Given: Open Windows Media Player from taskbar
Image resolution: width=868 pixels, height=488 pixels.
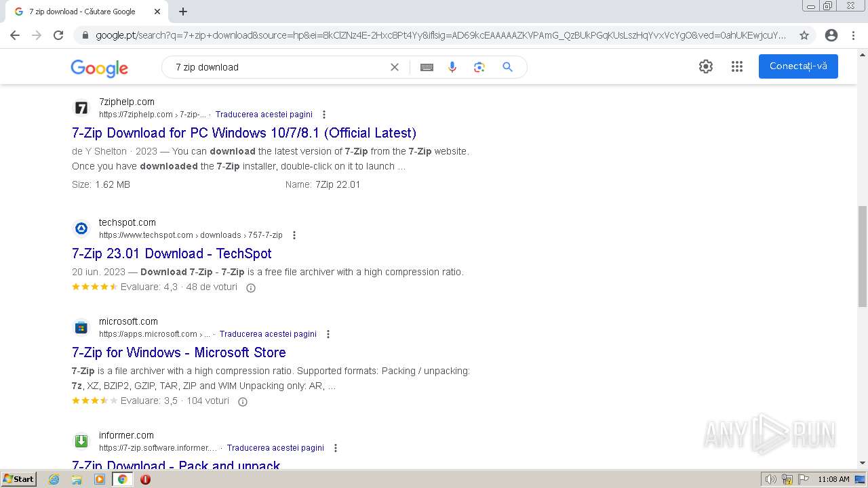Looking at the screenshot, I should 100,479.
